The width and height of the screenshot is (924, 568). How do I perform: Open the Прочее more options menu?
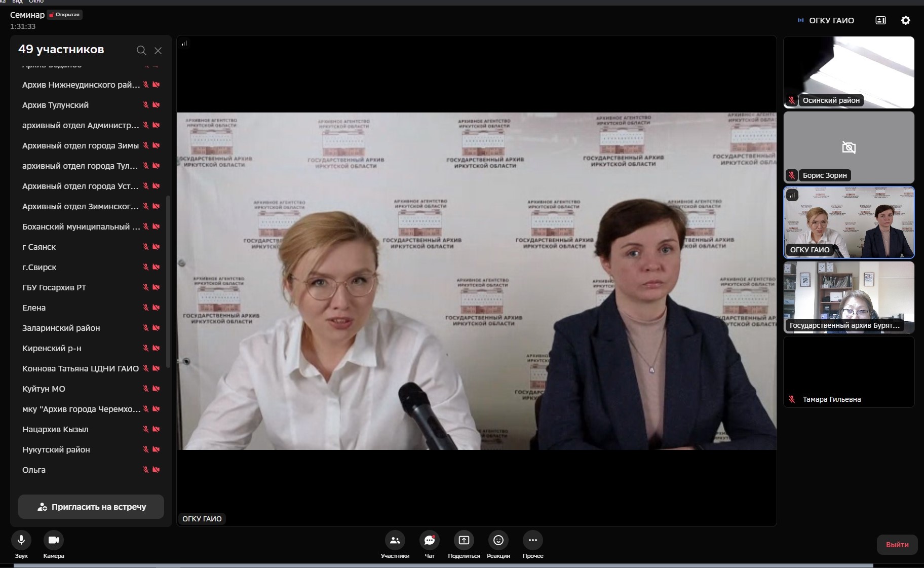click(532, 541)
